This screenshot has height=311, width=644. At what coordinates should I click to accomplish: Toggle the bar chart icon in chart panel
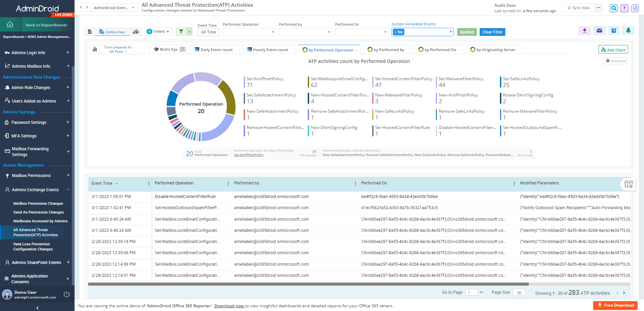coord(95,49)
